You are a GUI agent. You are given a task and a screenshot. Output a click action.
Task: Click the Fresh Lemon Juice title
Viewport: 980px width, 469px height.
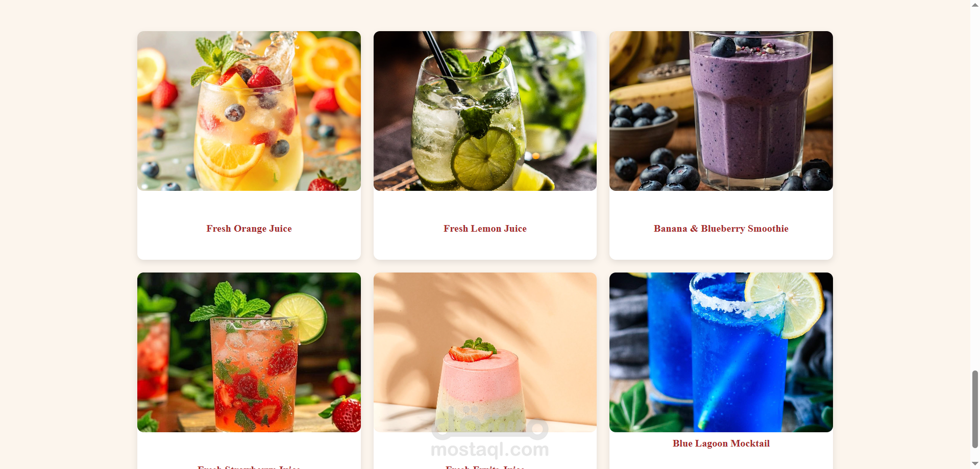(x=485, y=229)
